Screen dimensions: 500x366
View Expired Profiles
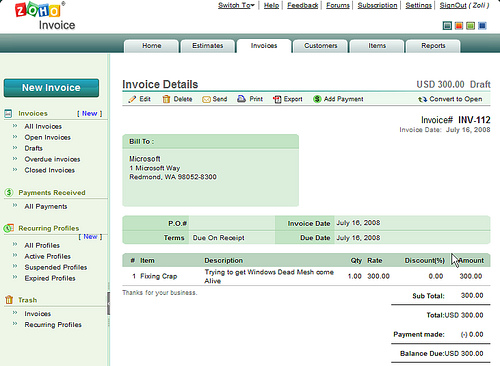(x=50, y=278)
